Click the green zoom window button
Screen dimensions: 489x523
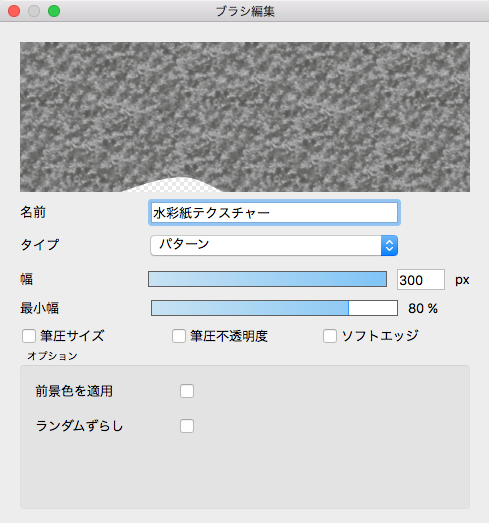point(54,11)
